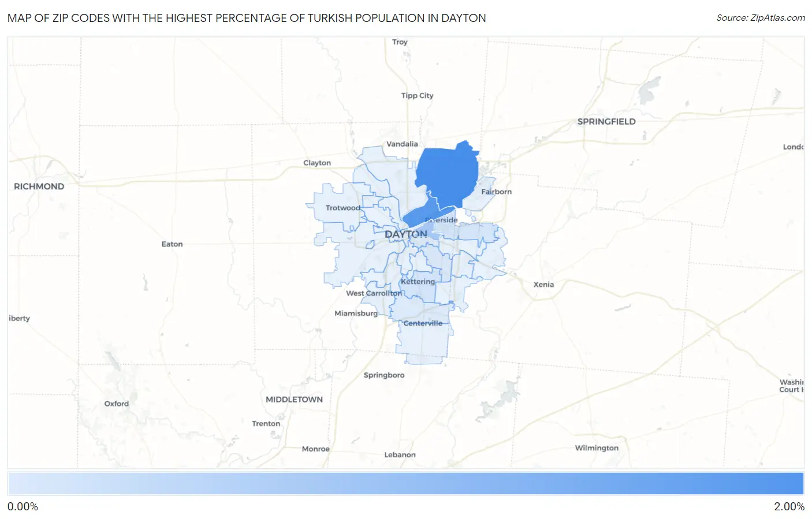
Task: Click the West Carrollton label
Action: click(374, 293)
